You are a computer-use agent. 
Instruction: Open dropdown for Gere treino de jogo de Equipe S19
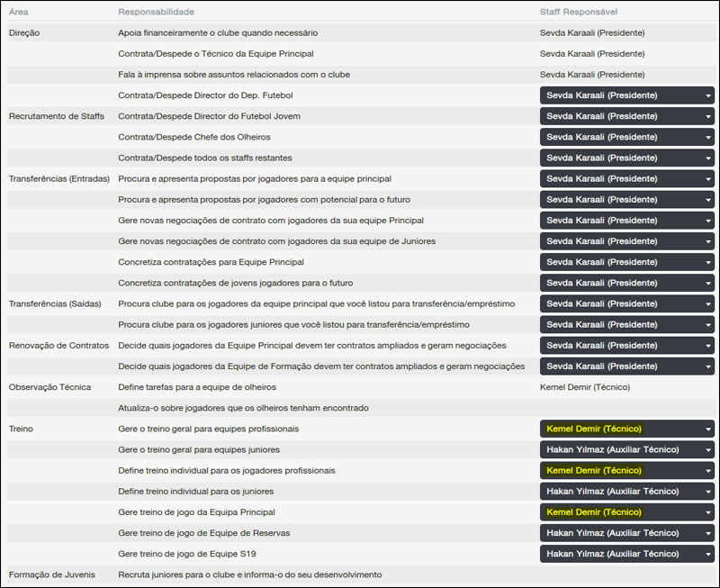pos(626,554)
